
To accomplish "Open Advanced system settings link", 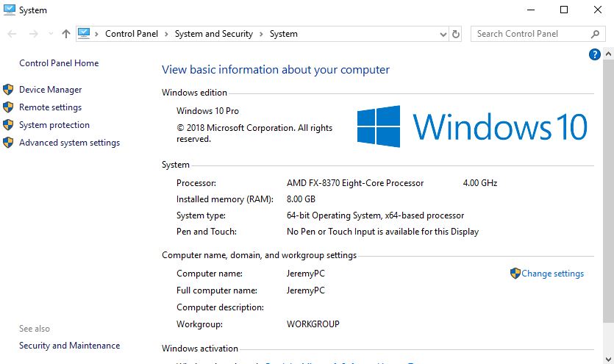I will (69, 143).
